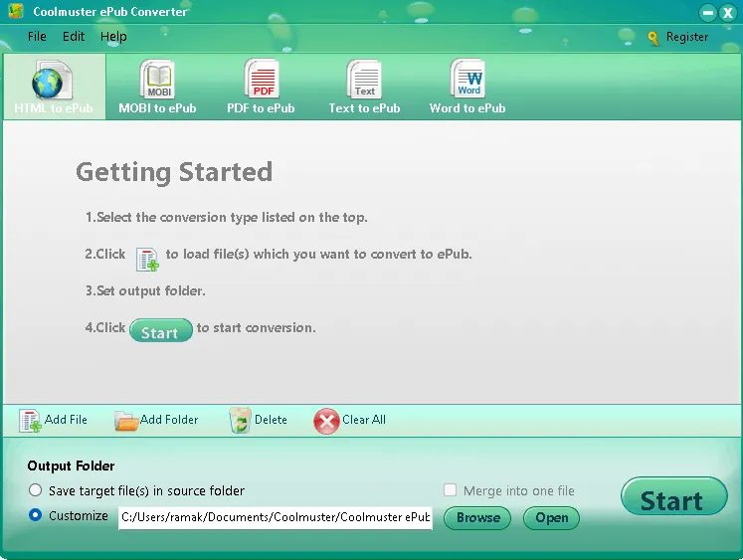Open the Help menu
This screenshot has height=560, width=743.
tap(113, 37)
